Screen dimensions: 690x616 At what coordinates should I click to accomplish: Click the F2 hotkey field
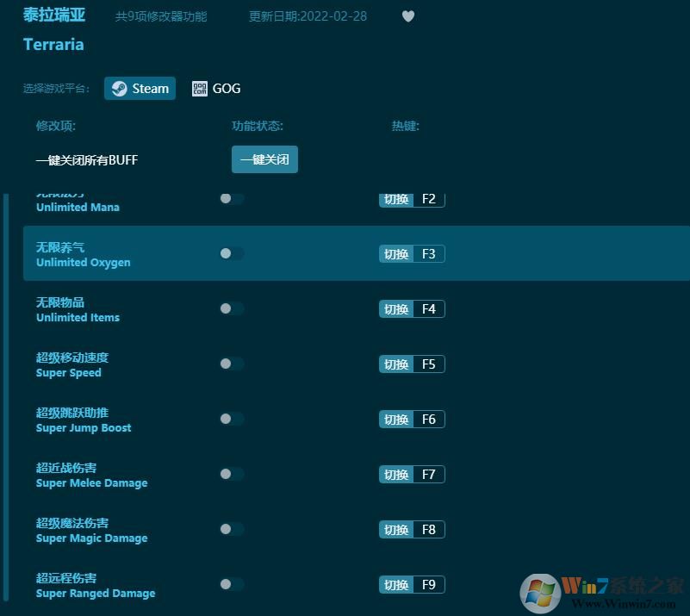point(429,199)
